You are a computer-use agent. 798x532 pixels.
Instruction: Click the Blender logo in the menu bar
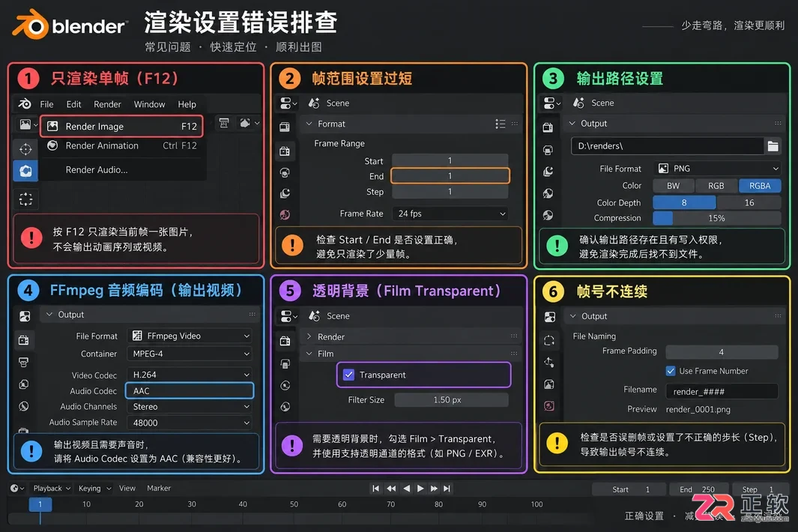[25, 104]
